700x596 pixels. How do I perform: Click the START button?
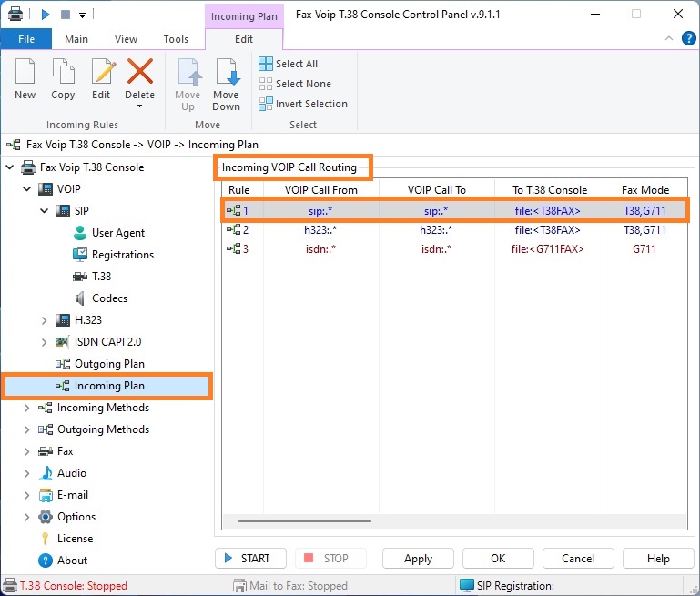tap(250, 559)
